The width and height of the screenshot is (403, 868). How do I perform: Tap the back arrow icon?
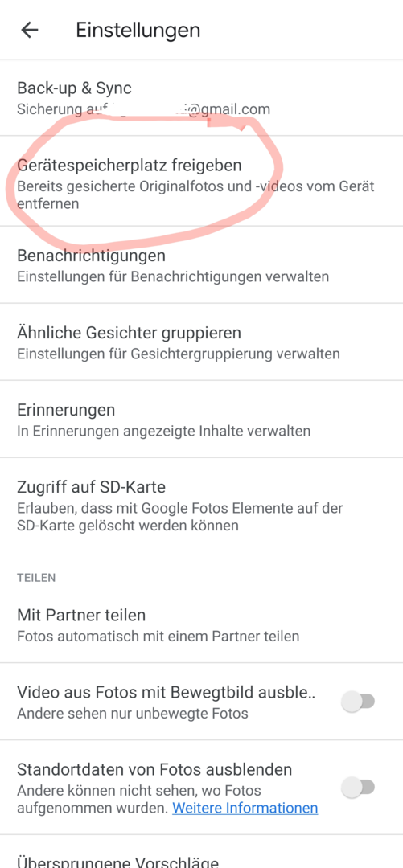tap(30, 30)
